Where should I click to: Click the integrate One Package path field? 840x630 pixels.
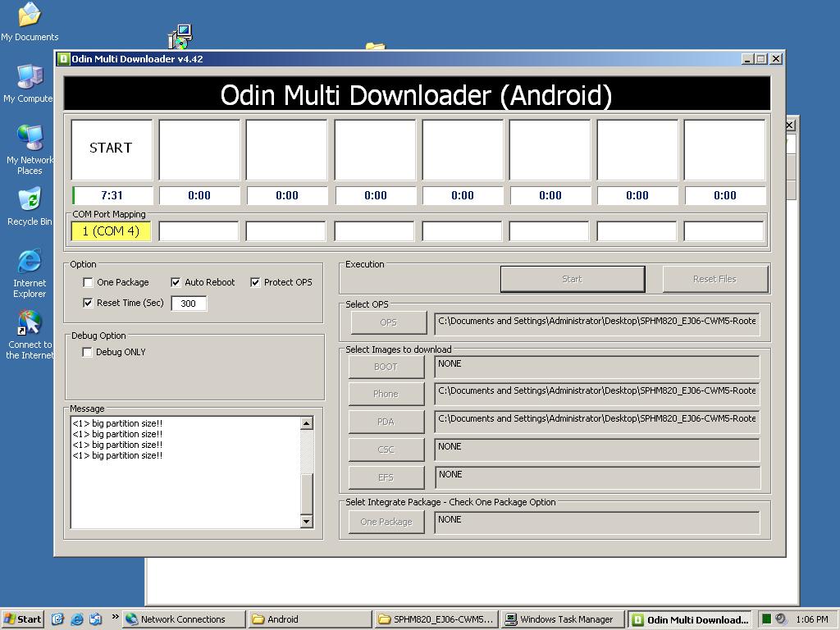point(597,523)
